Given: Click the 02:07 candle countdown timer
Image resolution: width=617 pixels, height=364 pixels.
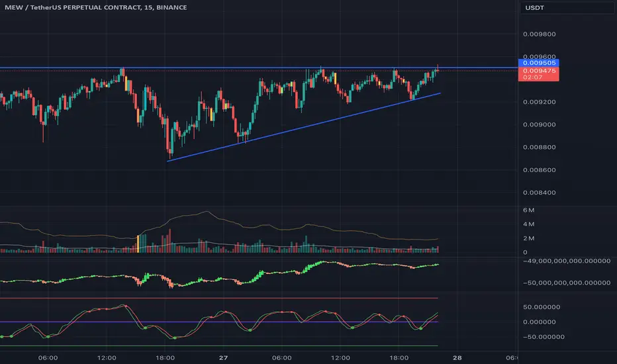Looking at the screenshot, I should pos(532,77).
